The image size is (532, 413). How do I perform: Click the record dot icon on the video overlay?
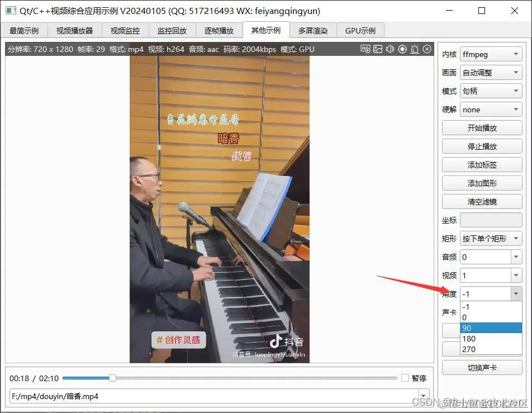(402, 49)
